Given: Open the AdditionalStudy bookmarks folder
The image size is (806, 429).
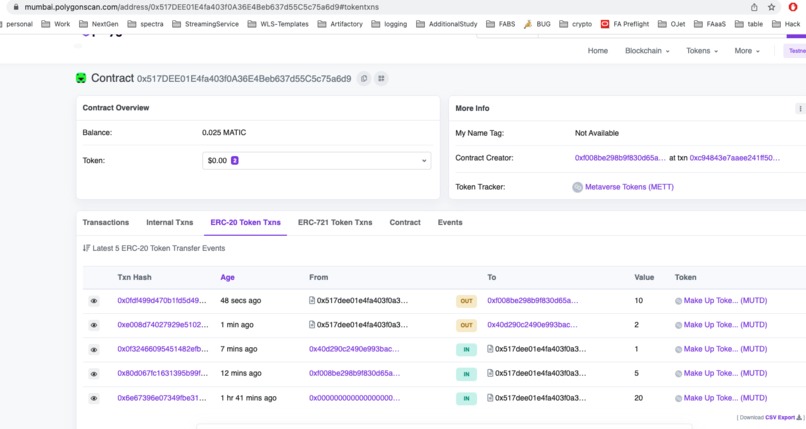Looking at the screenshot, I should (x=447, y=24).
